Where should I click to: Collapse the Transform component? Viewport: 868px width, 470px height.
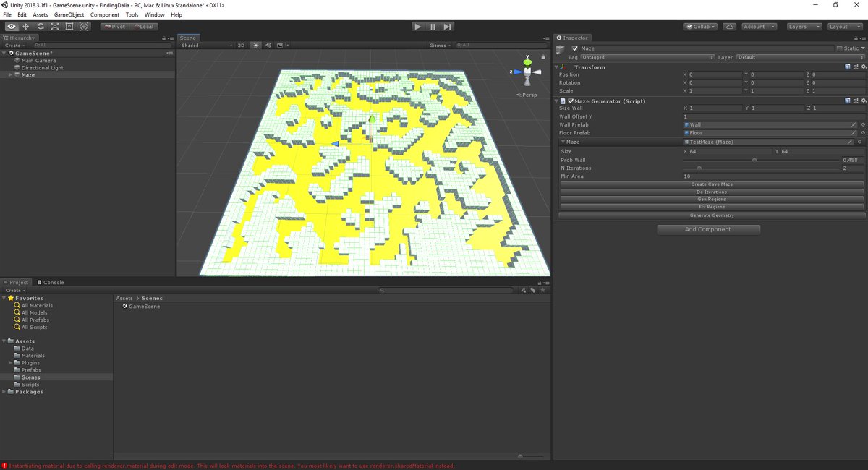coord(558,67)
